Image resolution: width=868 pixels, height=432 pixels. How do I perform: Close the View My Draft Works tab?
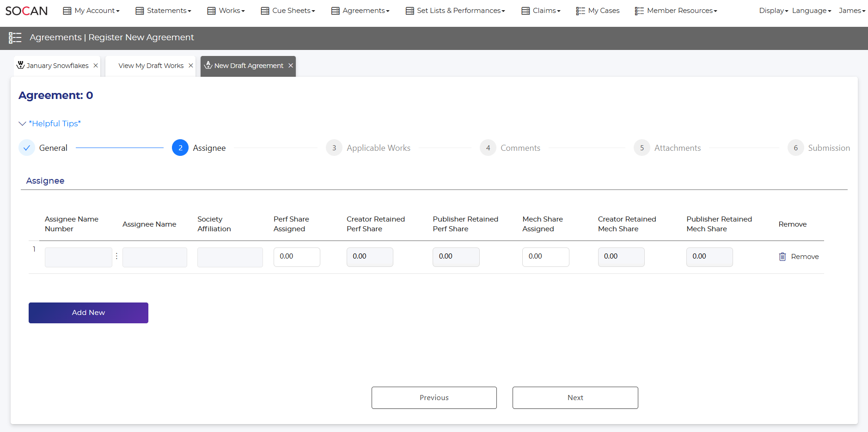click(x=190, y=66)
